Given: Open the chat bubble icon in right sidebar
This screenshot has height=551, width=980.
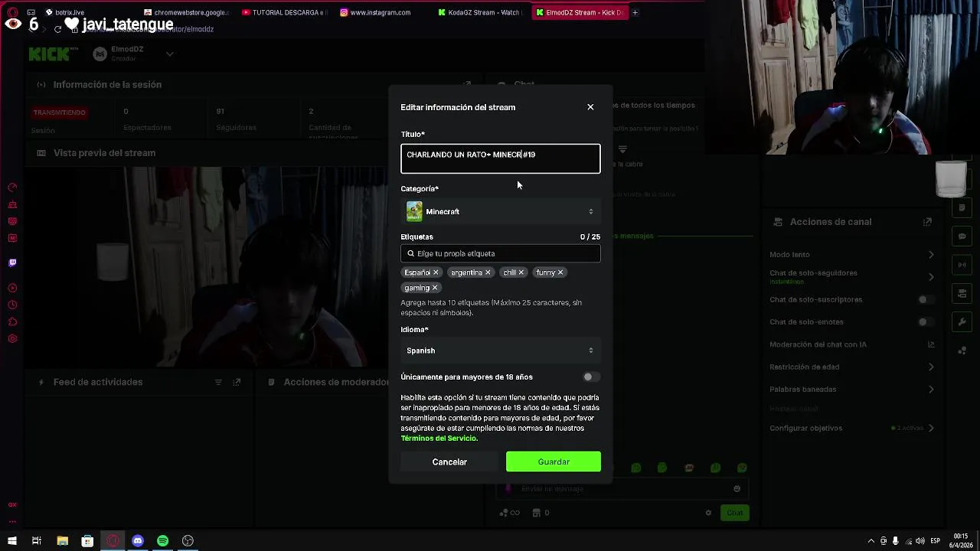Looking at the screenshot, I should [x=962, y=236].
